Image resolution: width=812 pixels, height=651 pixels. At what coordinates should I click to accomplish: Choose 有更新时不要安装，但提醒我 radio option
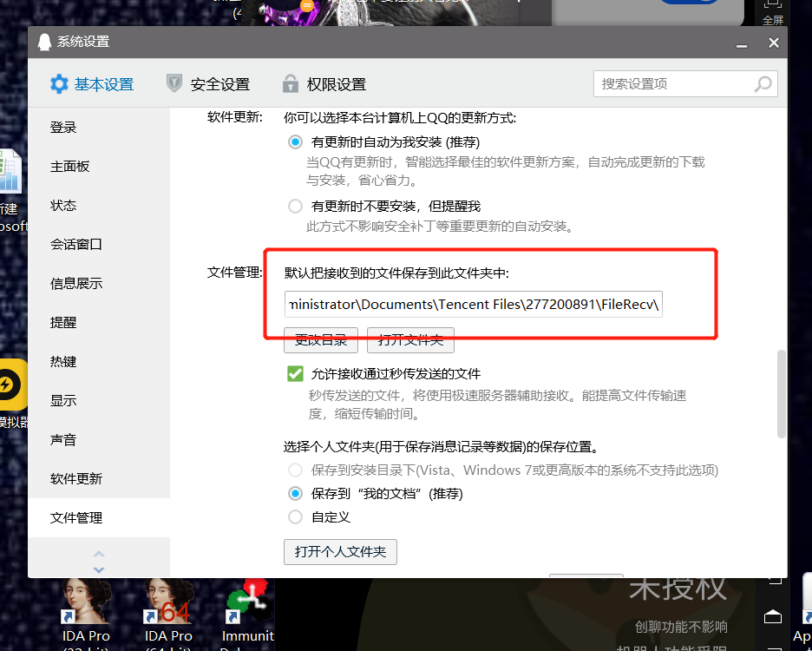[x=295, y=207]
